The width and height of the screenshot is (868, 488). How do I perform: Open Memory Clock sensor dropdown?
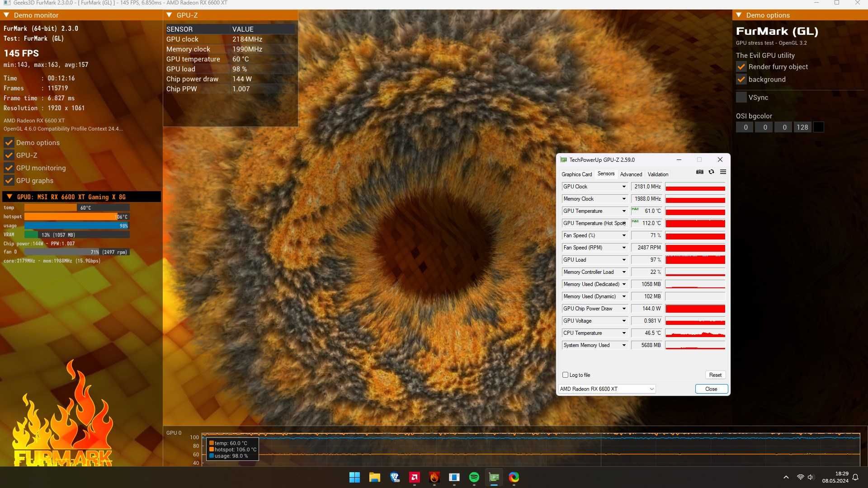[x=624, y=199]
